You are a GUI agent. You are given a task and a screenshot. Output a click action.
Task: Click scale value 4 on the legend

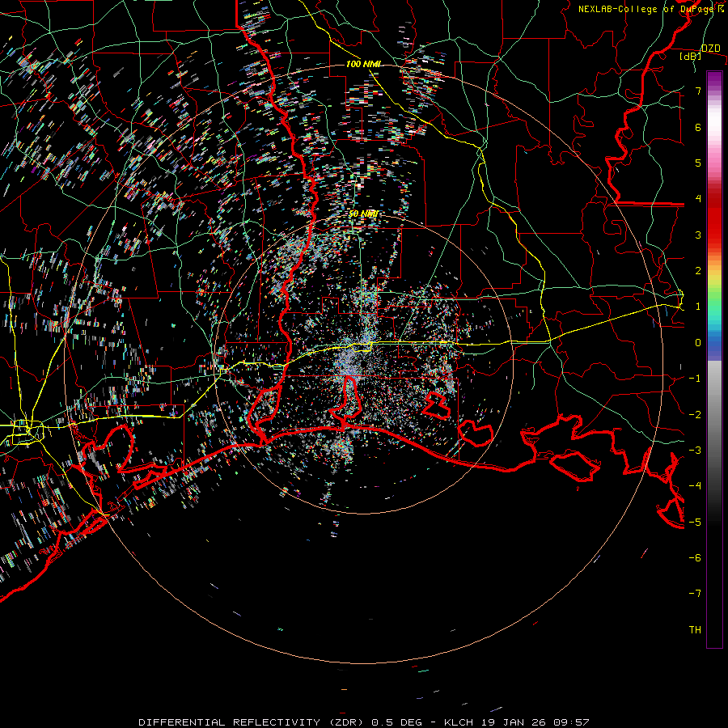[698, 199]
